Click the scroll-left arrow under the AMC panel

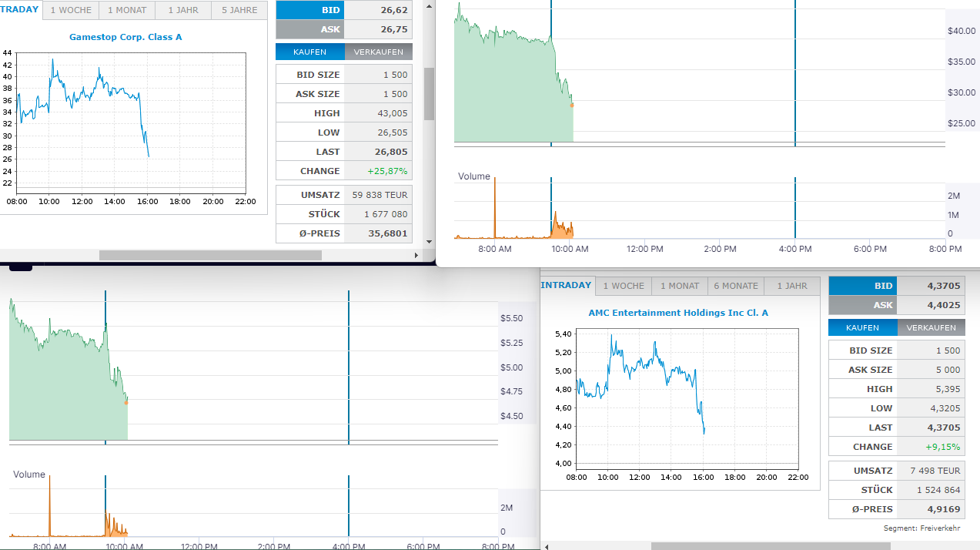[547, 546]
